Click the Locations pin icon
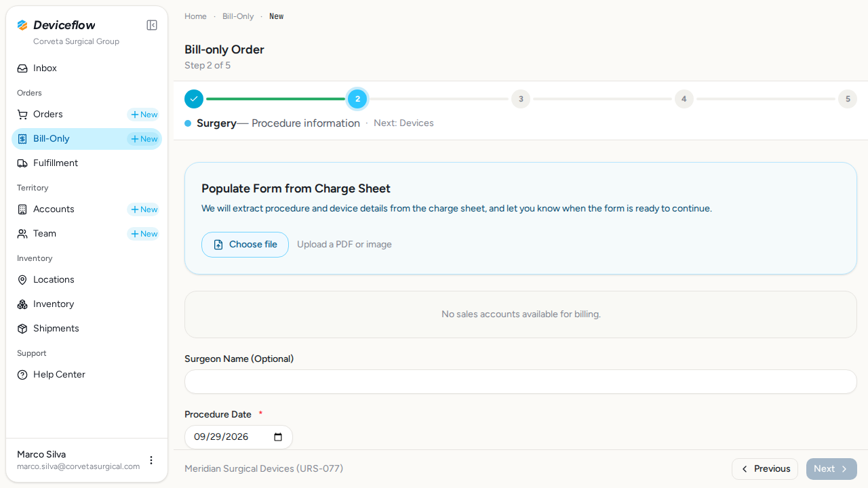This screenshot has width=868, height=488. point(22,280)
